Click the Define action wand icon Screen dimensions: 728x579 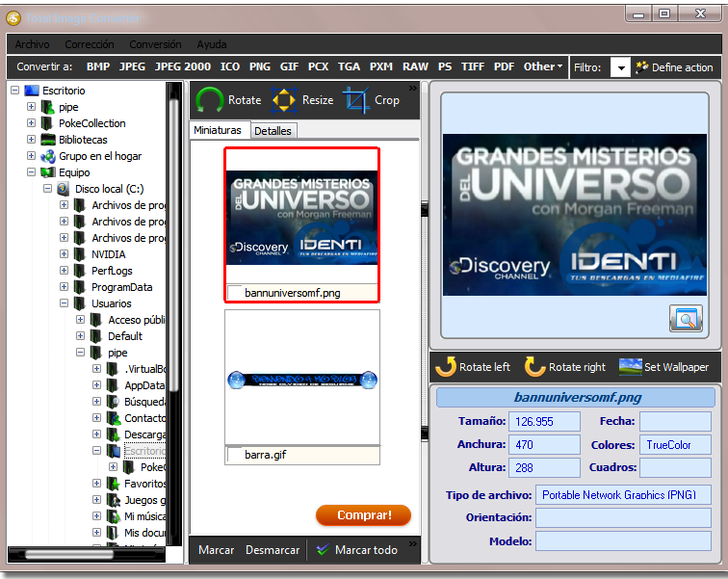coord(641,67)
